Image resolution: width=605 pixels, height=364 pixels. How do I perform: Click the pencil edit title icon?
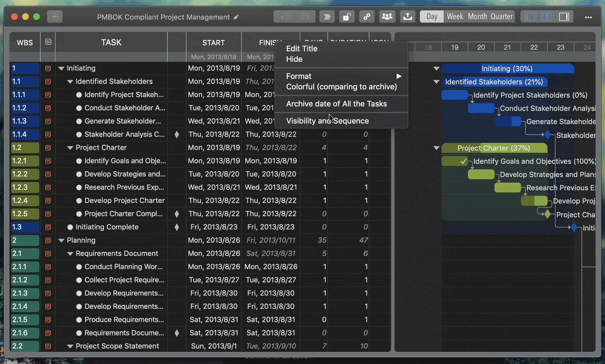point(236,17)
